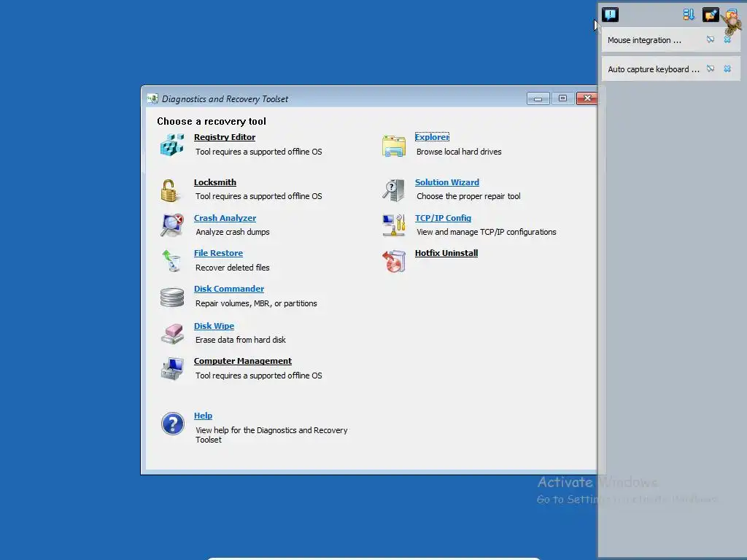Click the Hotfix Uninstall disc icon

393,261
